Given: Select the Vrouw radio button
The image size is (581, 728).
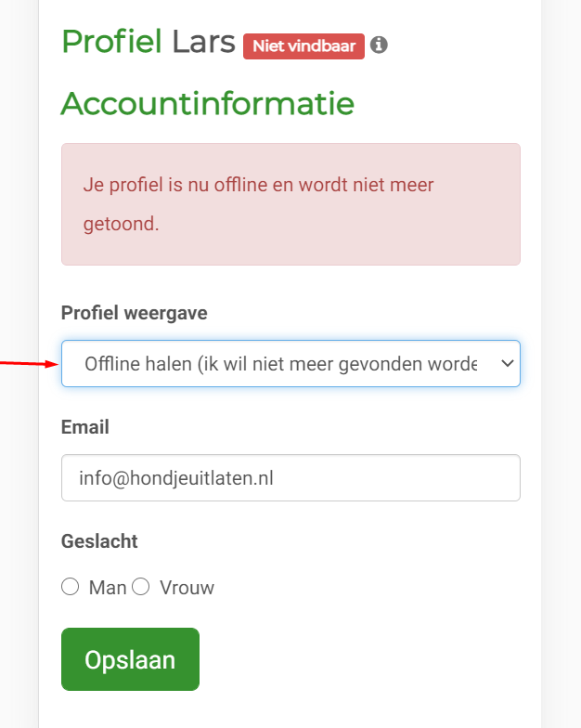Looking at the screenshot, I should (141, 587).
